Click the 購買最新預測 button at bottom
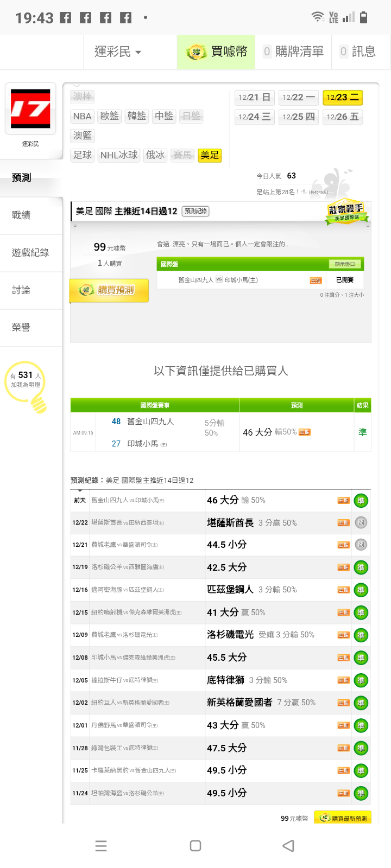391x868 pixels. point(343,818)
